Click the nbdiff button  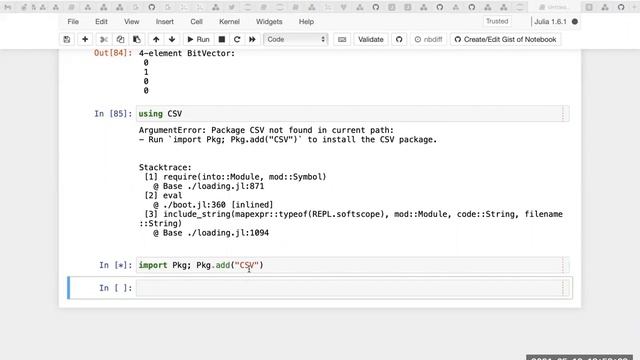coord(429,40)
